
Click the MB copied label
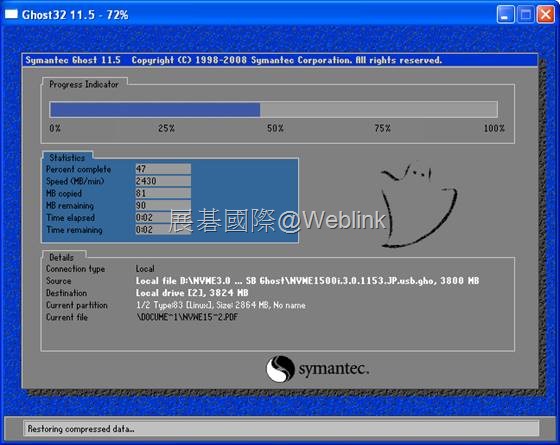point(64,194)
